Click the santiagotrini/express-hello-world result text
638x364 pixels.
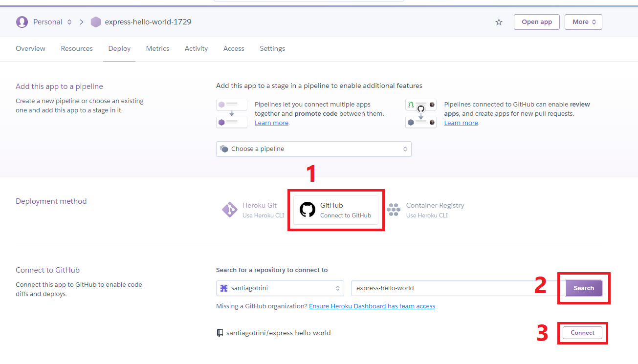[278, 333]
